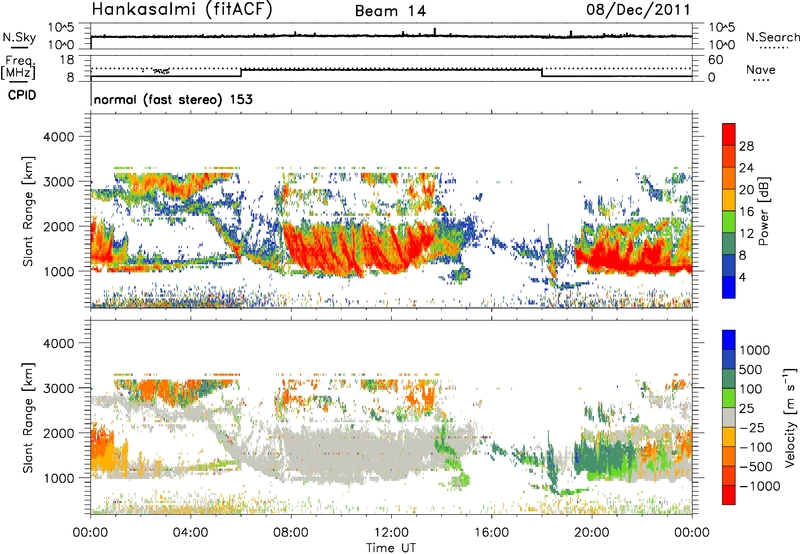
Task: Click the "Power [dB]" color bar title
Action: 763,211
